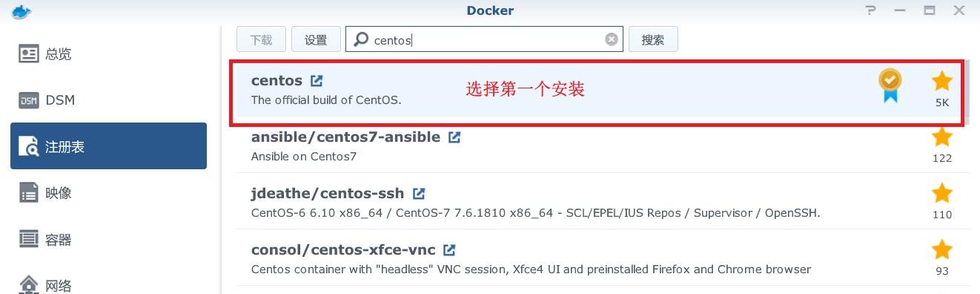Click the star icon for centos image
Image resolution: width=980 pixels, height=294 pixels.
click(942, 82)
